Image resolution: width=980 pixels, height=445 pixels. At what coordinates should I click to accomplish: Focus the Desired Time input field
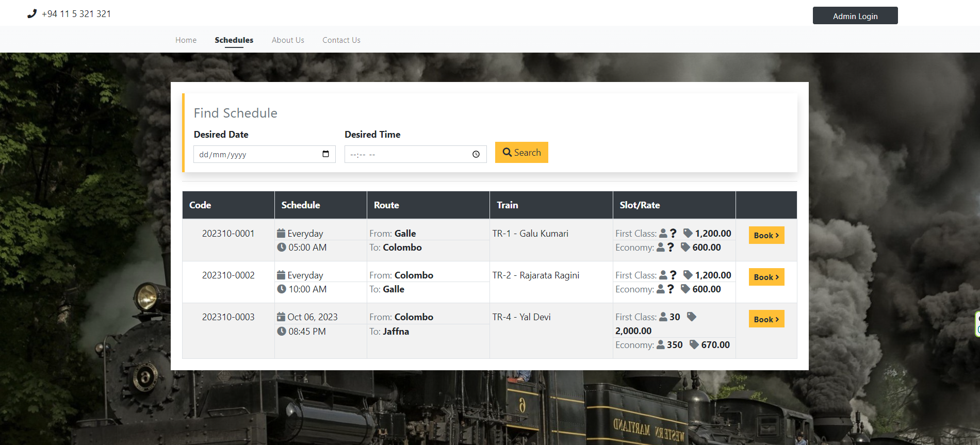(x=407, y=154)
